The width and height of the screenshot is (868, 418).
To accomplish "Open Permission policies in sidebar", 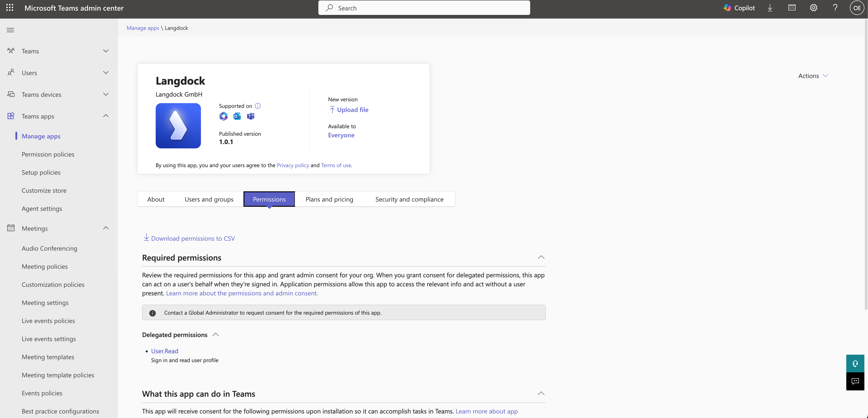I will point(48,154).
